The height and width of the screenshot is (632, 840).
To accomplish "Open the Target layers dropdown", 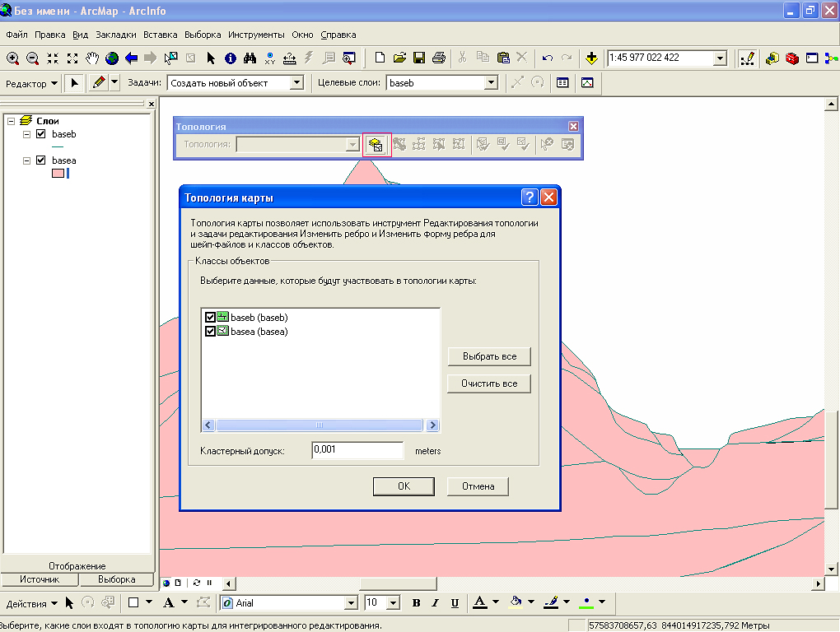I will point(491,83).
